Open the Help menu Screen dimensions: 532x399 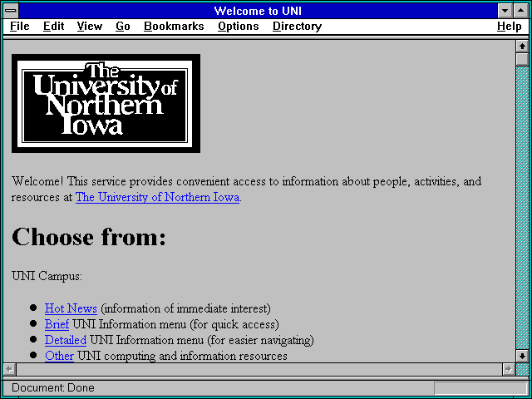[x=510, y=27]
